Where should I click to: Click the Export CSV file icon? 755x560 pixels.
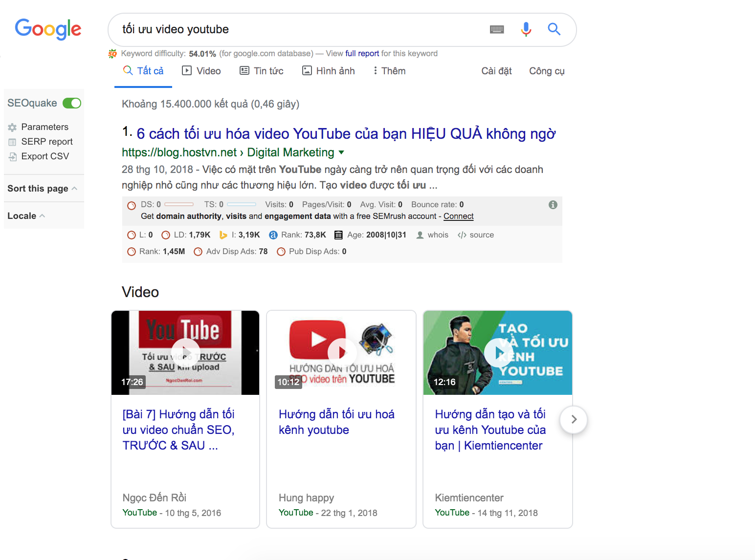coord(12,157)
